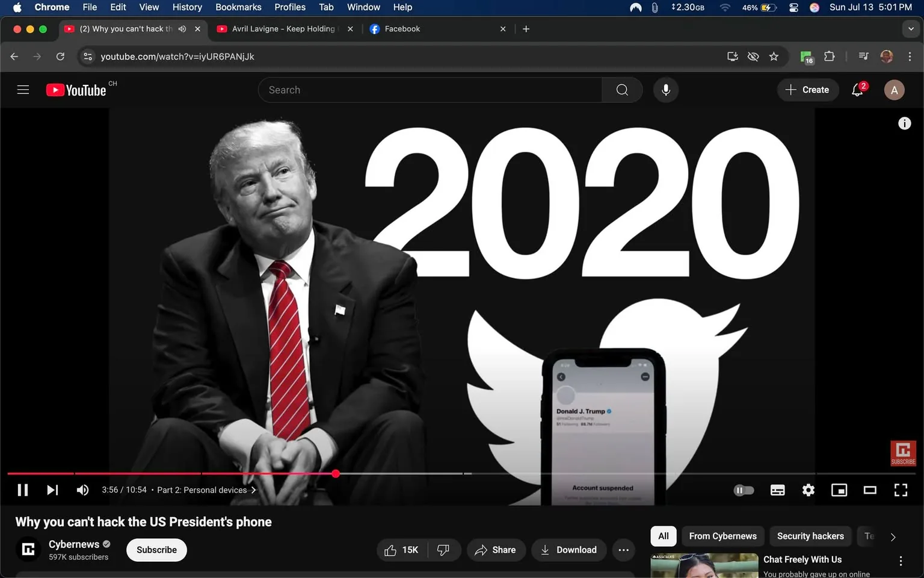Dislike this video
This screenshot has height=578, width=924.
coord(443,550)
